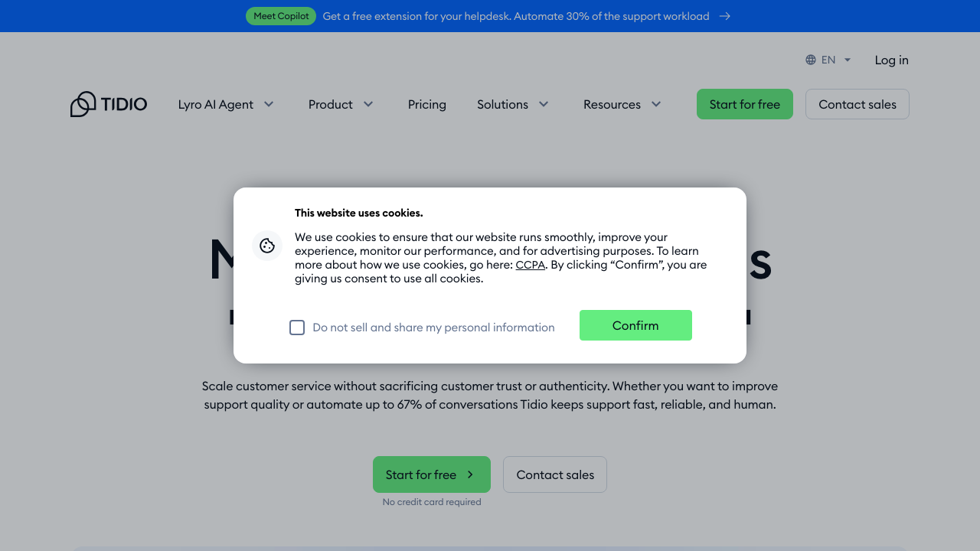Click the Copilot free extension banner text
The height and width of the screenshot is (551, 980).
(x=515, y=16)
